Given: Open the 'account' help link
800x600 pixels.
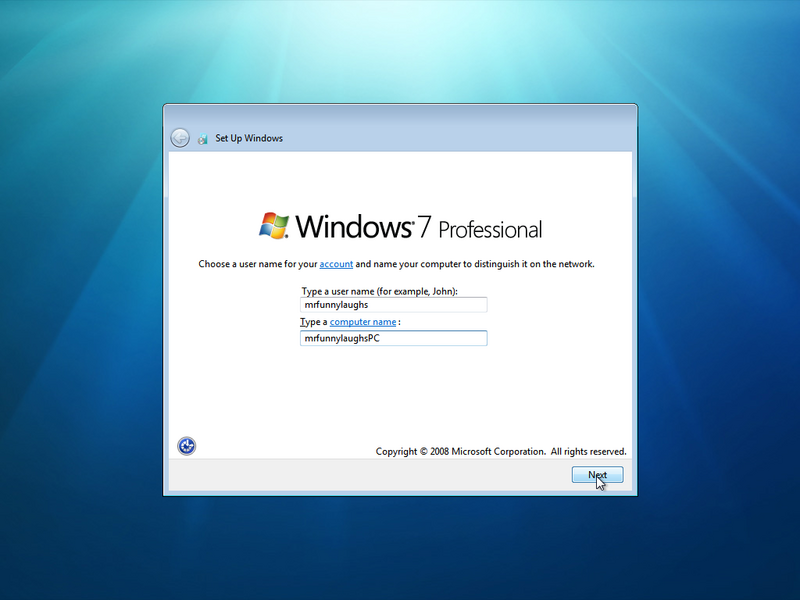Looking at the screenshot, I should (x=336, y=264).
